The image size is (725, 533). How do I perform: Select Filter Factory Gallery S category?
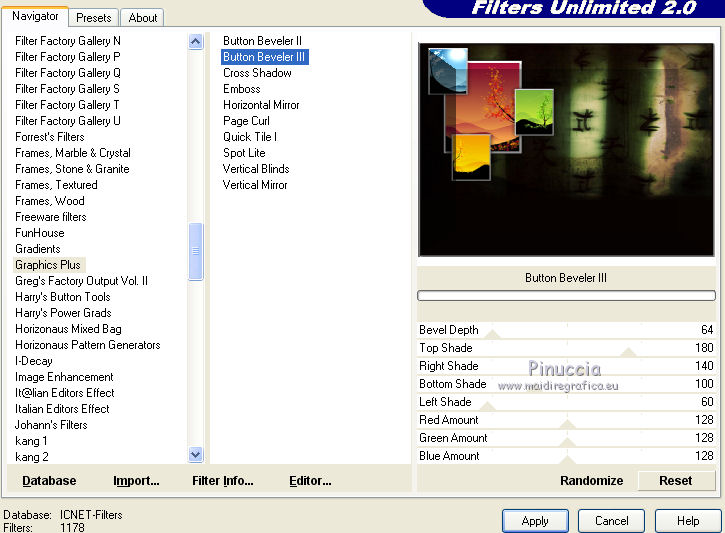(68, 89)
